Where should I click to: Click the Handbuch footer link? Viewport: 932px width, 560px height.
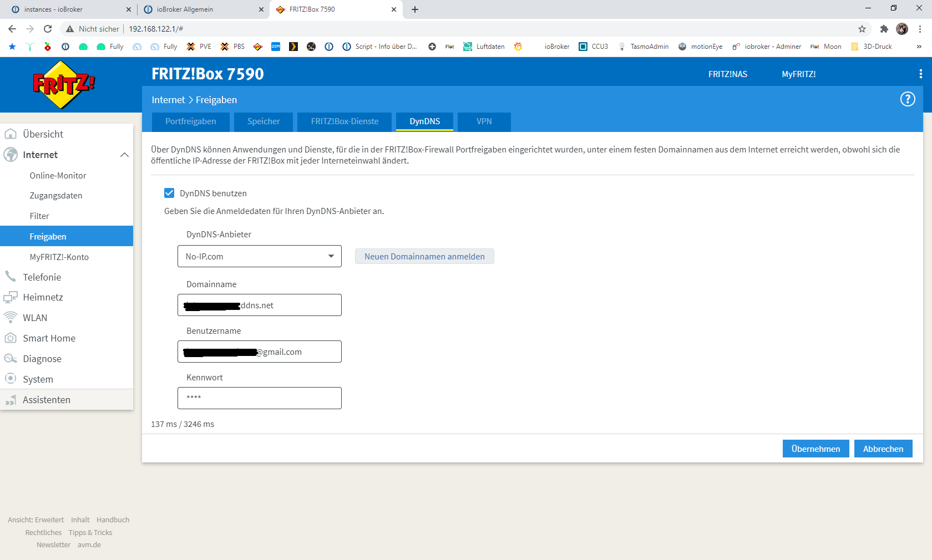click(113, 520)
